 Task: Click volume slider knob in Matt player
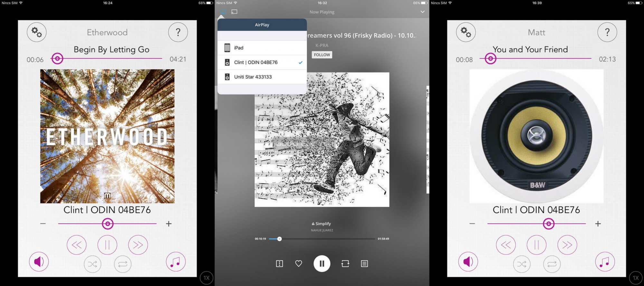tap(549, 224)
